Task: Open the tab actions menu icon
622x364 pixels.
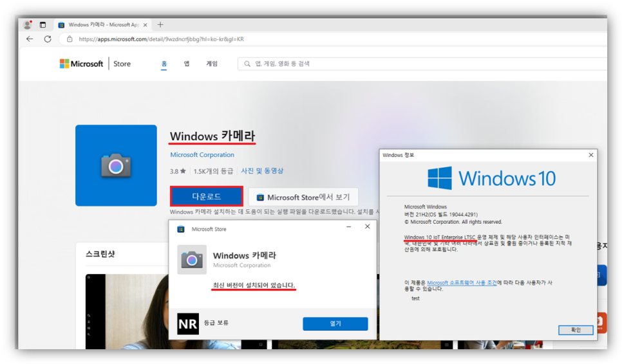Action: pos(43,24)
